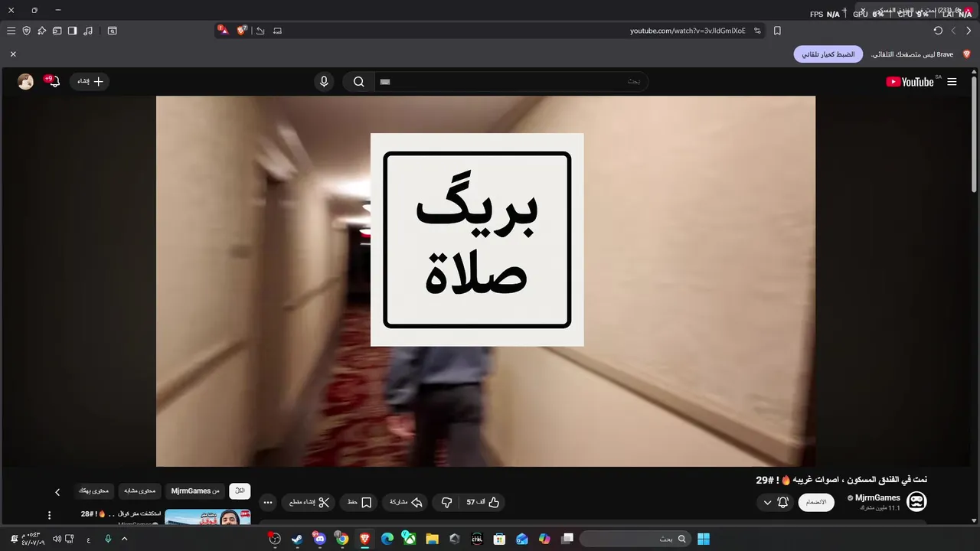The image size is (980, 551).
Task: Open more actions three-dot menu for video
Action: 267,502
